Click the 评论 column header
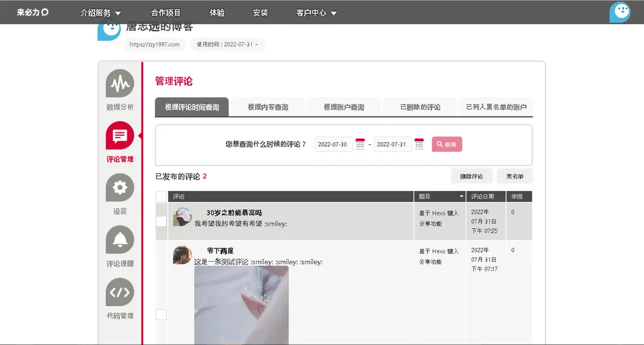The width and height of the screenshot is (644, 345). (291, 196)
